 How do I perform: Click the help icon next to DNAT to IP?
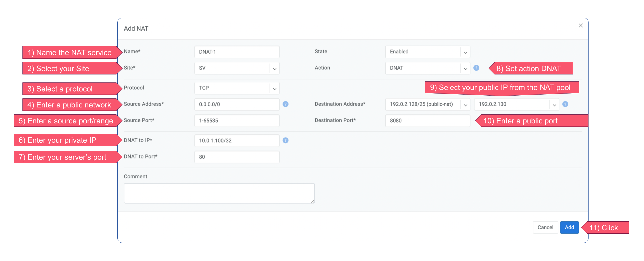point(285,140)
